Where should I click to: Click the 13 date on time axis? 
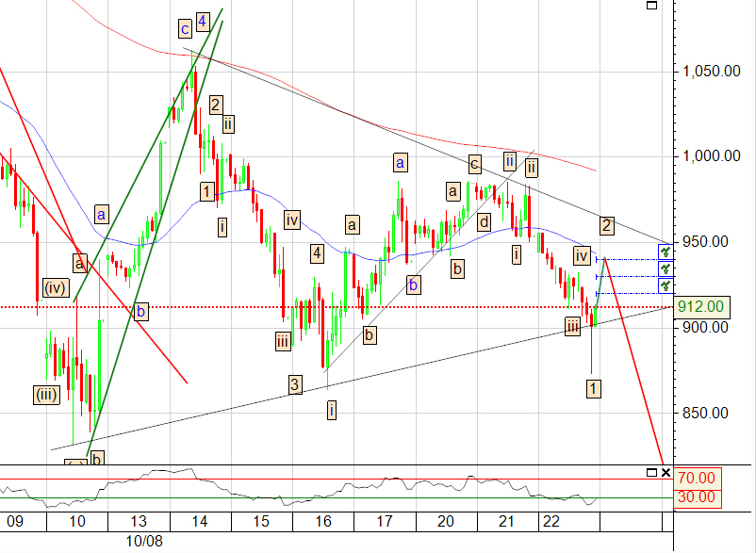(139, 521)
